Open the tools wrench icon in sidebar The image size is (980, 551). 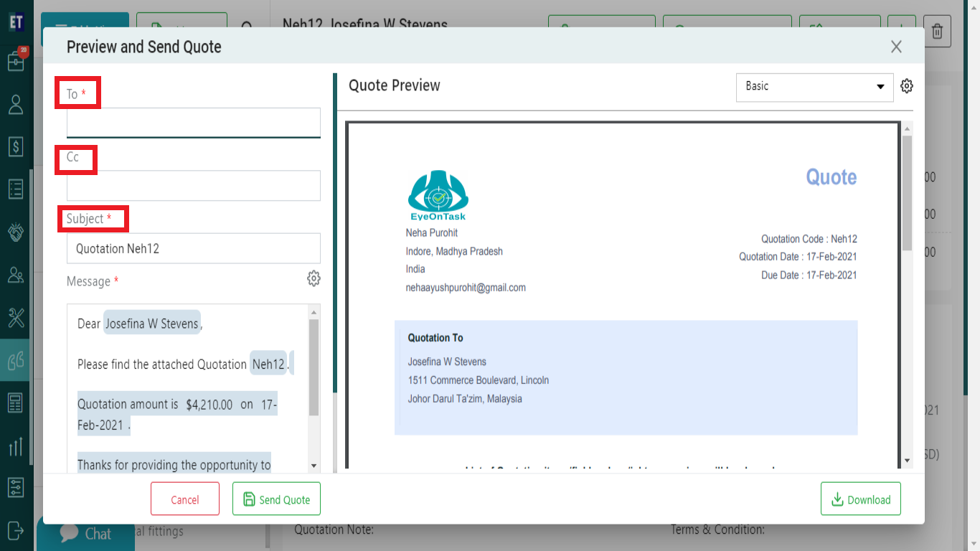[x=16, y=316]
